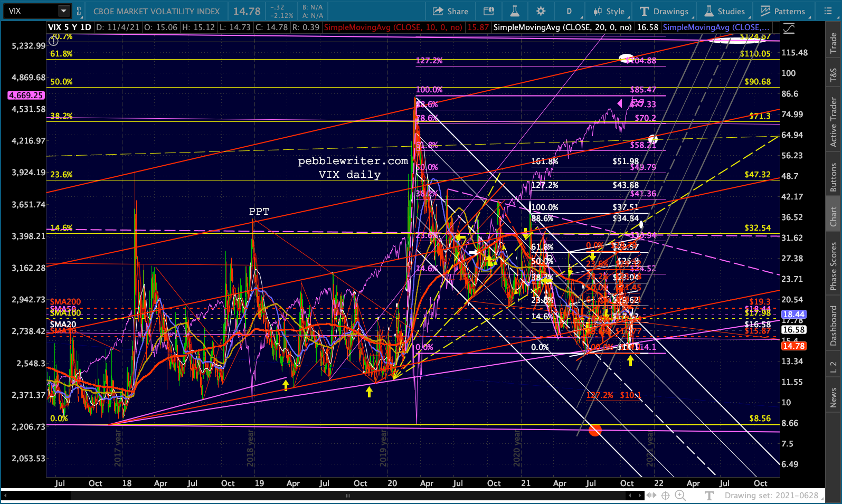Image resolution: width=842 pixels, height=504 pixels.
Task: Open the chart describer info icon
Action: (x=489, y=11)
